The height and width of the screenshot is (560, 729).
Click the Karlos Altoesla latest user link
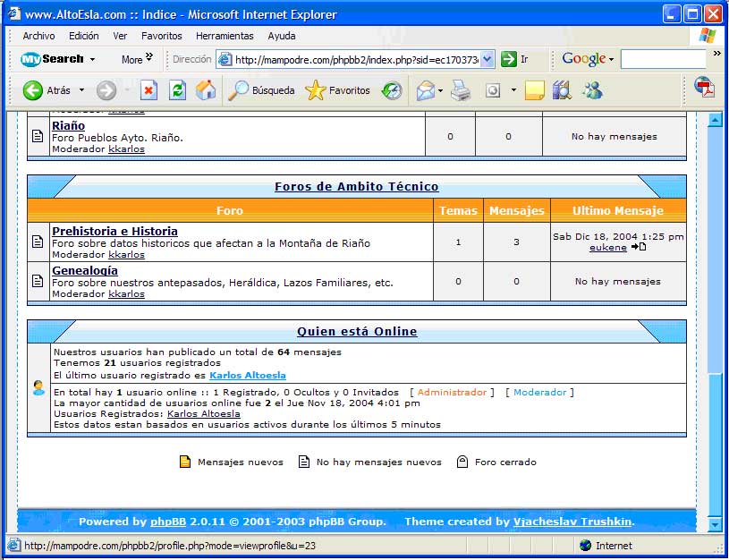249,376
